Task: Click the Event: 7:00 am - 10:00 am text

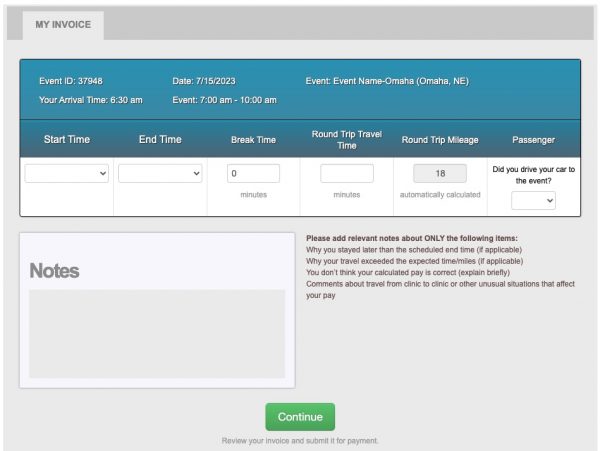Action: [x=224, y=100]
